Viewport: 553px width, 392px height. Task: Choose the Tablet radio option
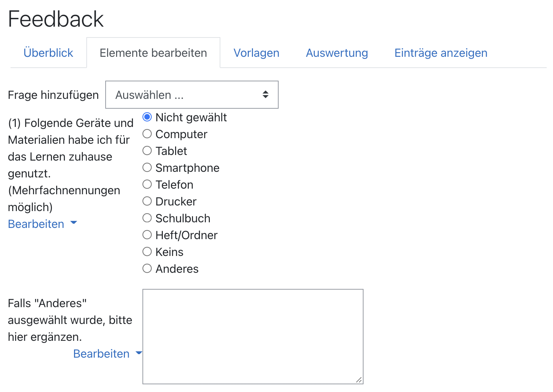point(147,151)
